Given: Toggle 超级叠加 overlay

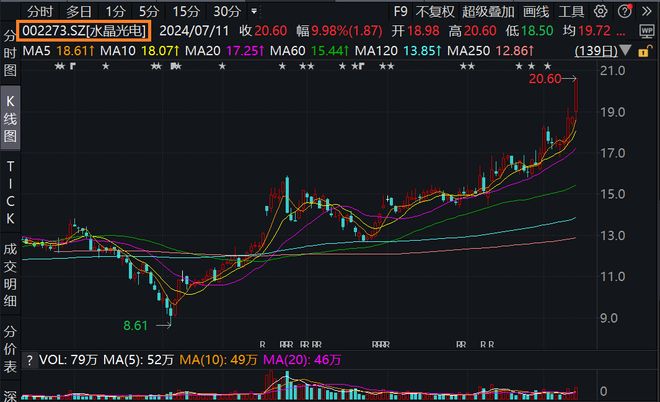Looking at the screenshot, I should tap(488, 11).
